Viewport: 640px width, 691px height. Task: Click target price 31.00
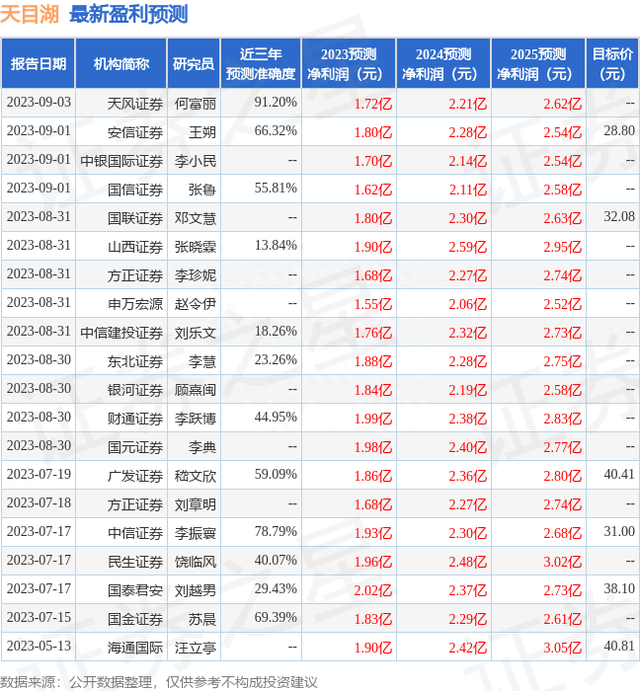619,531
